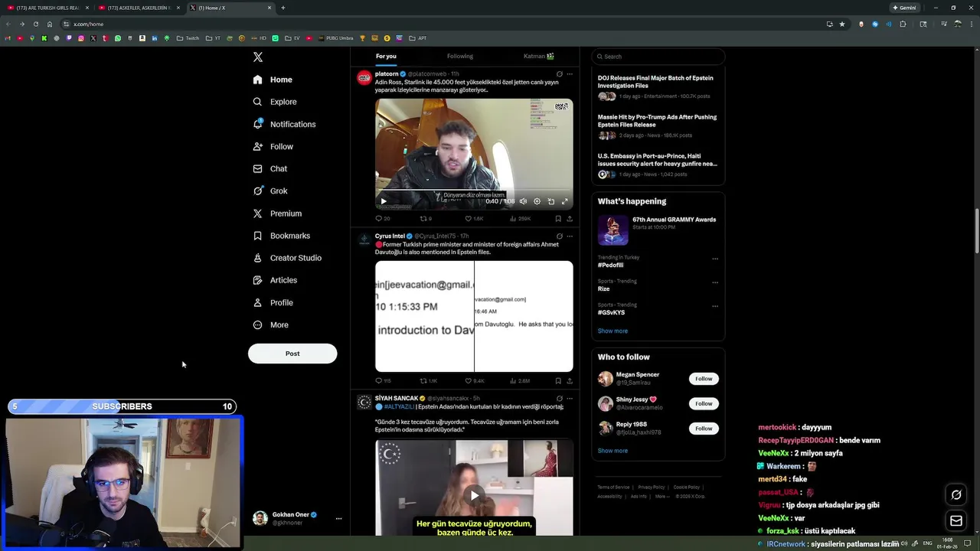Open Messages floating button at bottom right
The width and height of the screenshot is (980, 551).
click(956, 521)
